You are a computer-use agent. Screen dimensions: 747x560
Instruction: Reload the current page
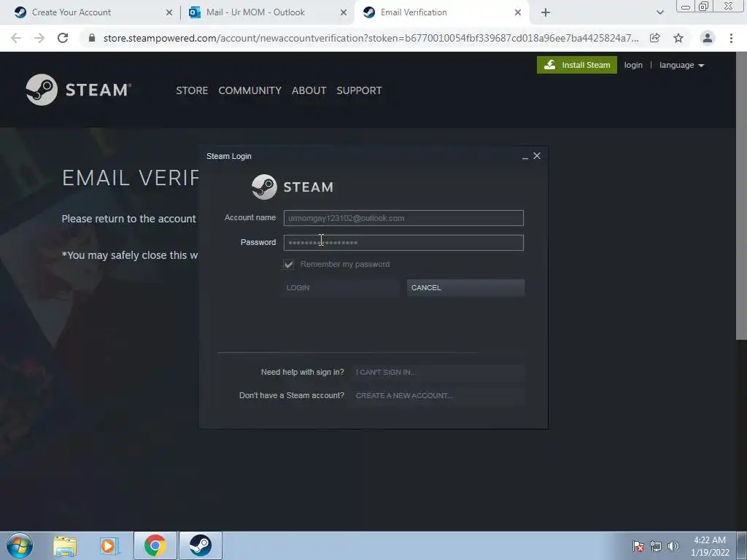(x=63, y=38)
